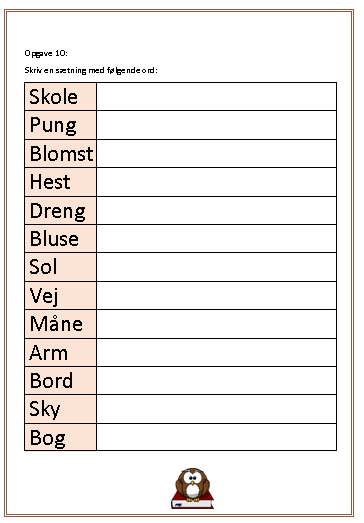Image resolution: width=364 pixels, height=523 pixels.
Task: Select the Blomst word cell
Action: [x=60, y=153]
